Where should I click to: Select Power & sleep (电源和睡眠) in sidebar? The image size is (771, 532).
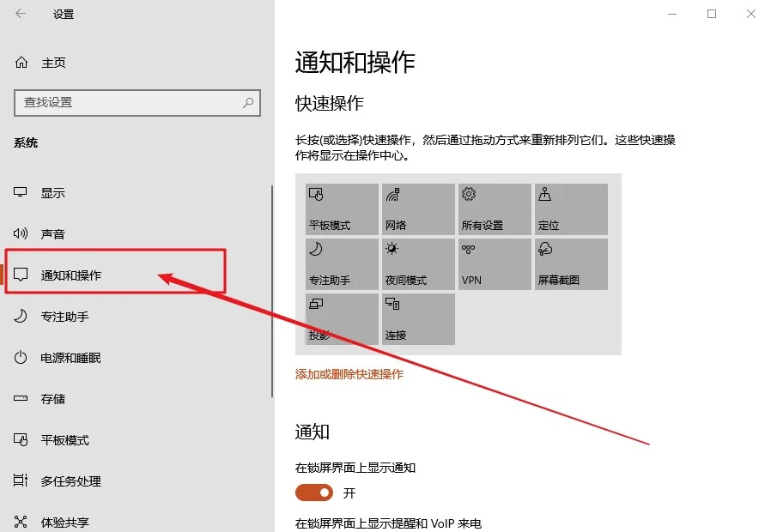pyautogui.click(x=70, y=358)
